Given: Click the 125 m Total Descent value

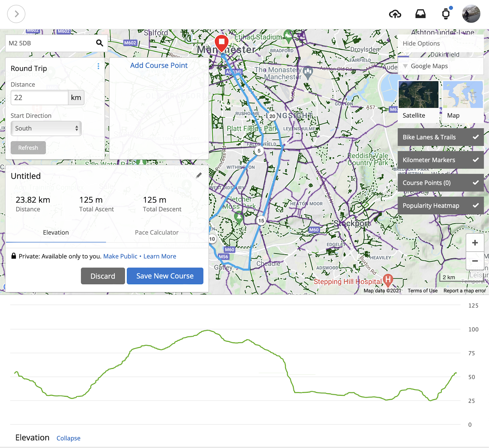Looking at the screenshot, I should tap(155, 200).
